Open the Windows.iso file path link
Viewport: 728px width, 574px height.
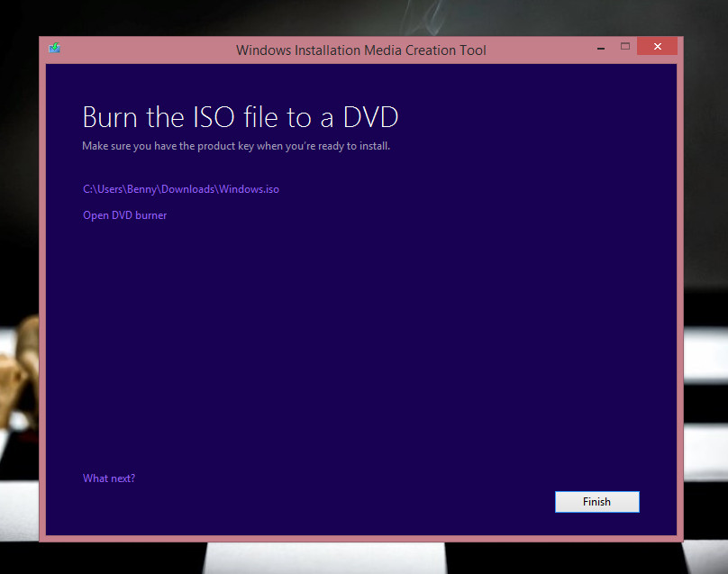(x=181, y=189)
